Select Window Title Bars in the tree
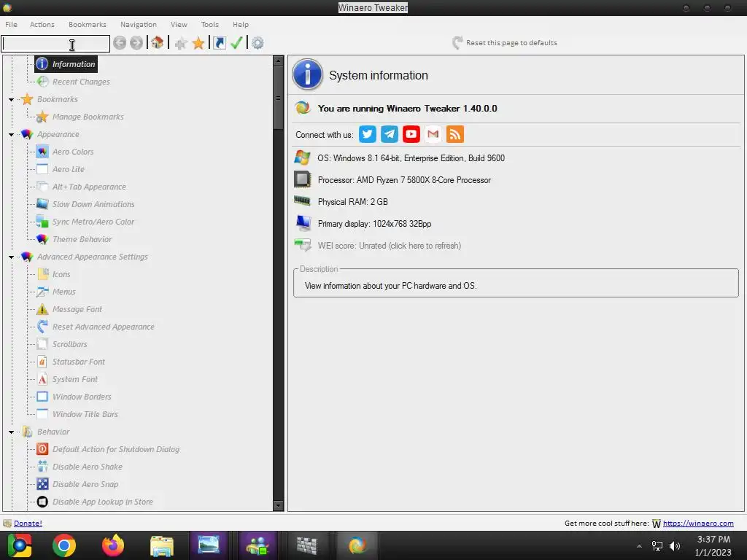747x560 pixels. point(85,414)
